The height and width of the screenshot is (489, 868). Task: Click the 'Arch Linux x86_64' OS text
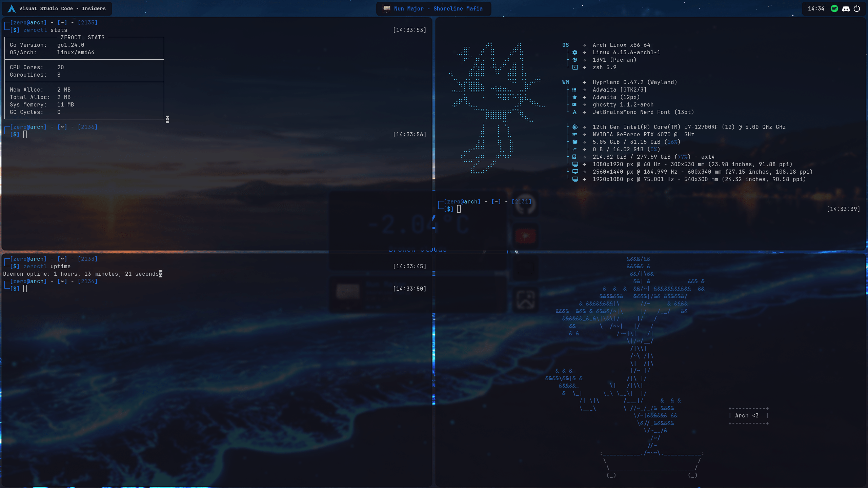[621, 45]
